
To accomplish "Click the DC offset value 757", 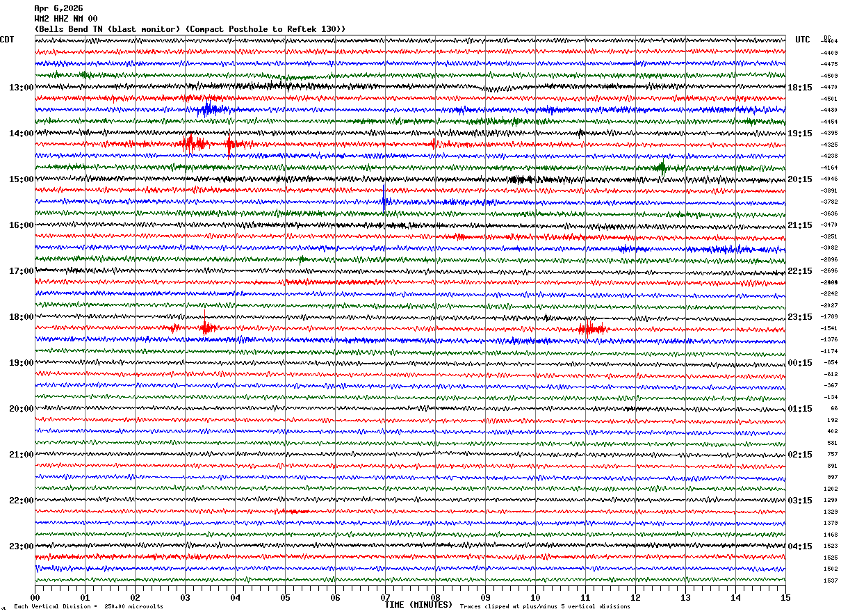I will [x=833, y=454].
